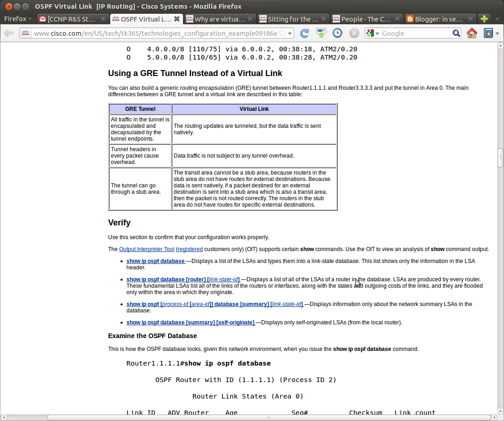The height and width of the screenshot is (421, 504).
Task: Click the vertical scrollbar thumb
Action: tap(500, 158)
